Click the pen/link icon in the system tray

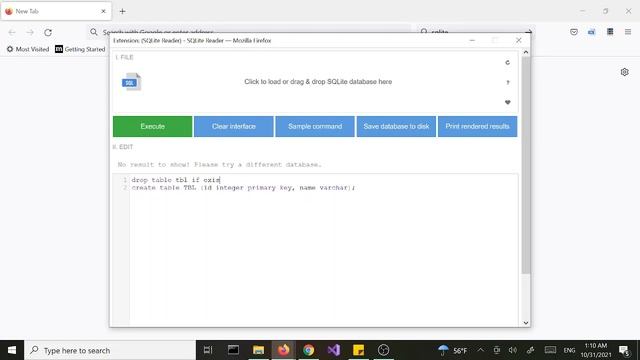click(531, 350)
